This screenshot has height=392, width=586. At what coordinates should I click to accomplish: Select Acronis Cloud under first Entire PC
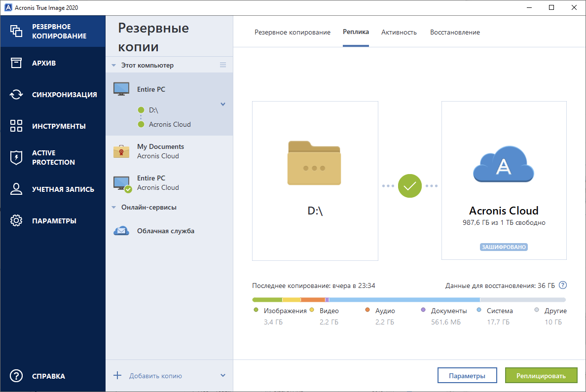(170, 124)
